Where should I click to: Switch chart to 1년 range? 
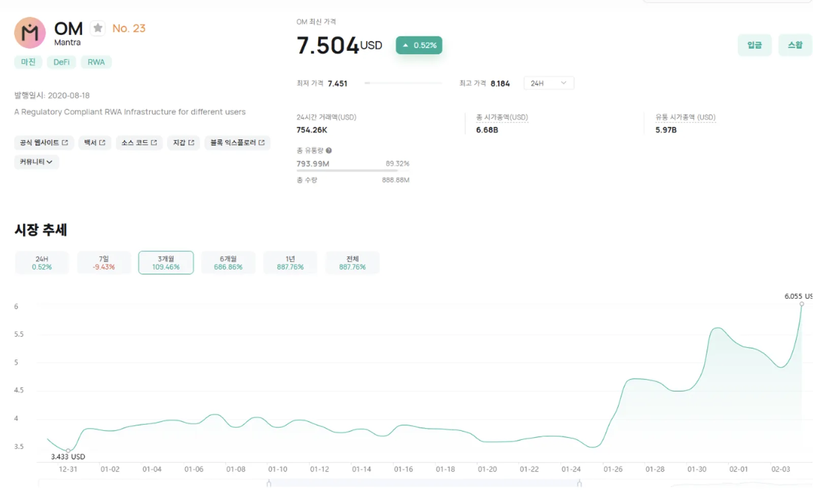coord(290,263)
